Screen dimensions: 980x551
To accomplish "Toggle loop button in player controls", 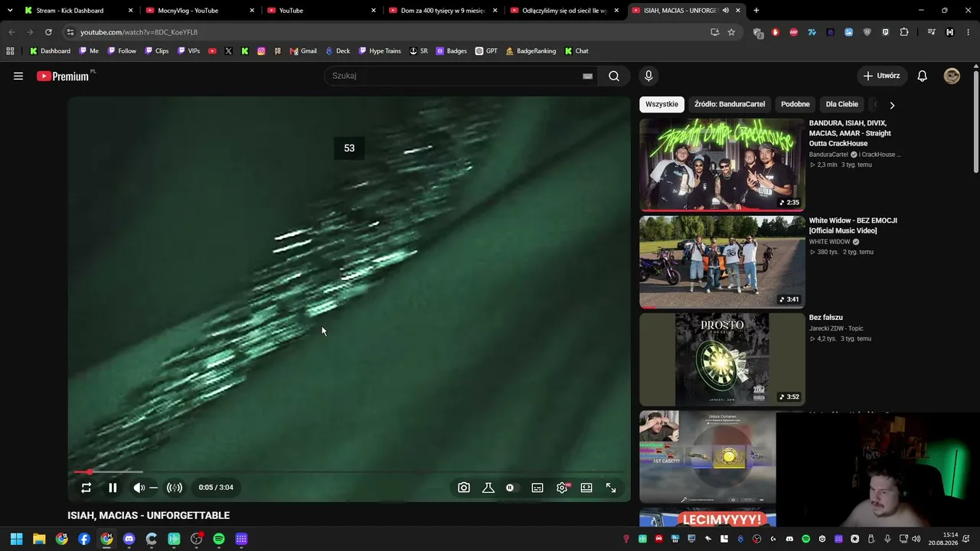I will [x=86, y=487].
